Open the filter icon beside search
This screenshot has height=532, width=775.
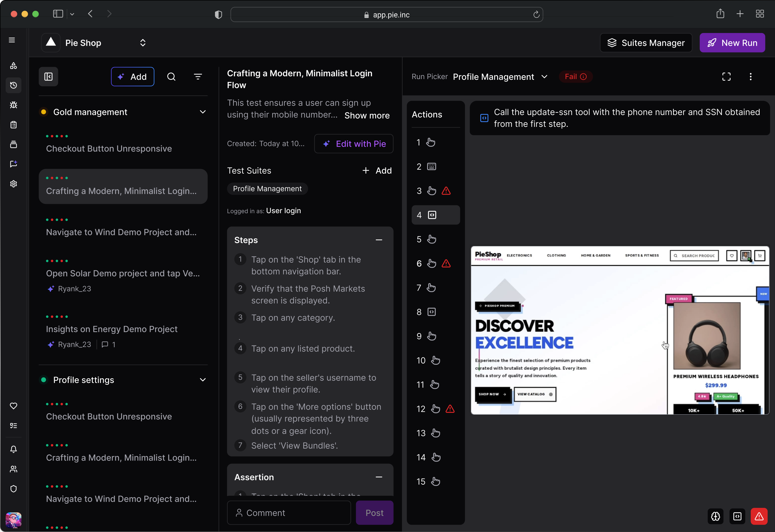pos(198,77)
